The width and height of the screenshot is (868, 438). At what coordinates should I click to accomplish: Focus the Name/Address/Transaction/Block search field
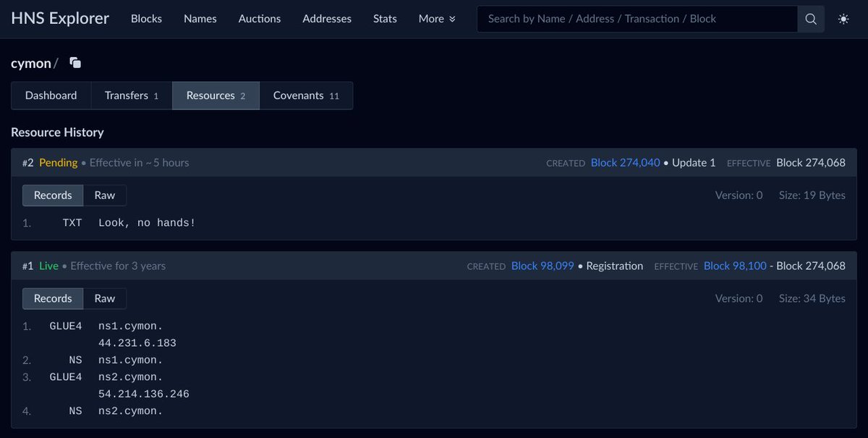coord(637,19)
